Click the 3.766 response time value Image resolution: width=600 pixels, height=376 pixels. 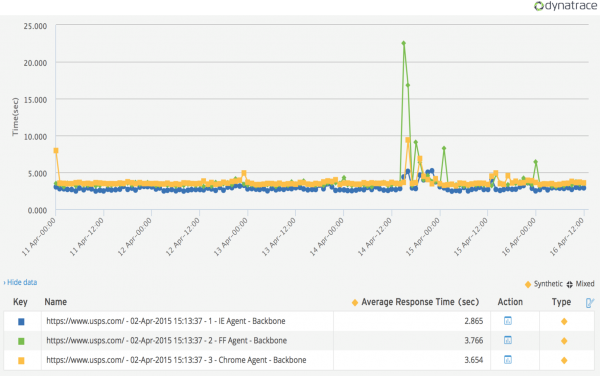pyautogui.click(x=474, y=340)
